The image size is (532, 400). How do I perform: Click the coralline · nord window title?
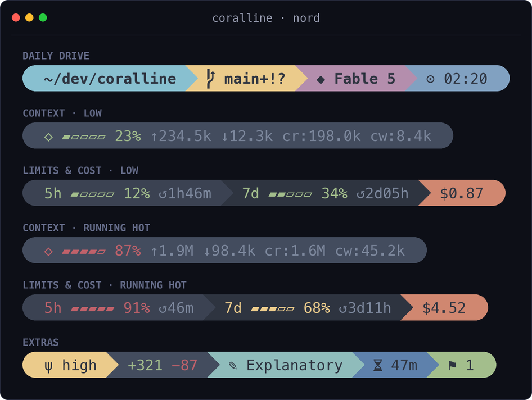point(266,18)
